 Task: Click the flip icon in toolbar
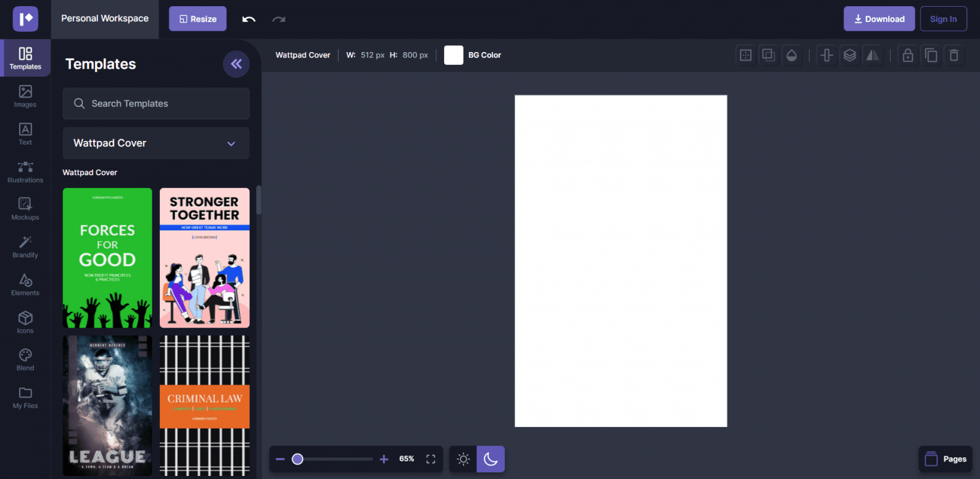coord(872,55)
